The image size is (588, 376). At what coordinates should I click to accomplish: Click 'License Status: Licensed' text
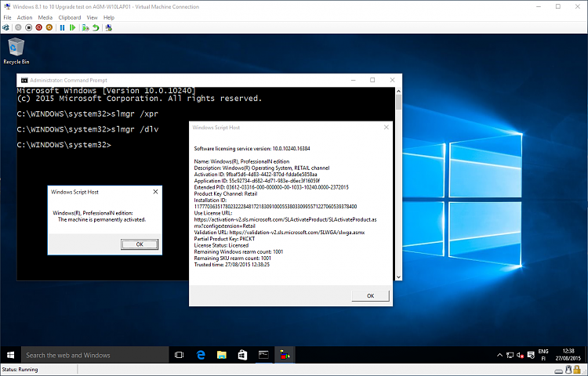221,245
